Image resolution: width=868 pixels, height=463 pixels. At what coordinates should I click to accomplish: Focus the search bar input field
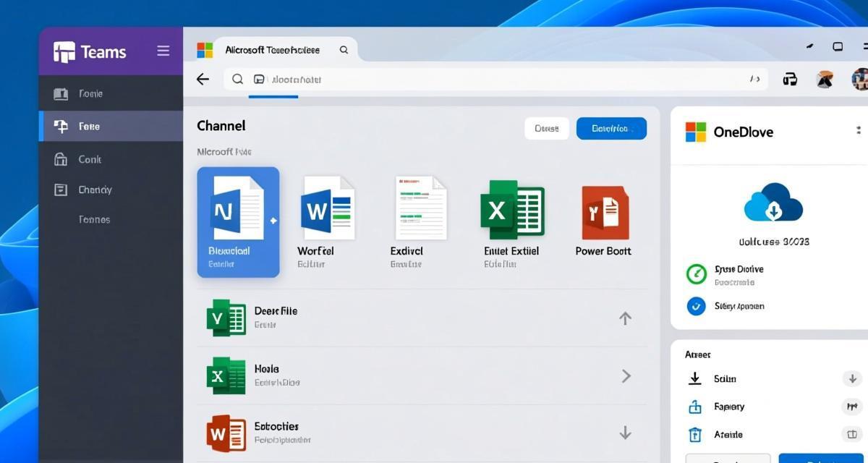point(495,79)
